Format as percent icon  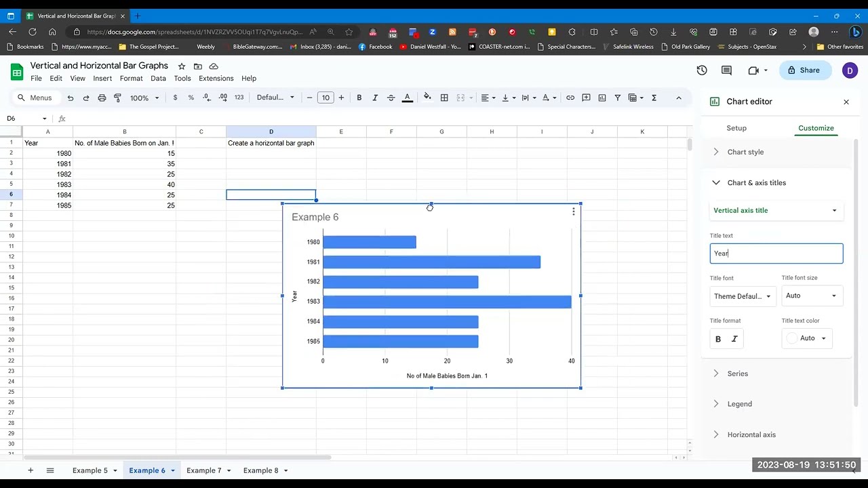pos(191,98)
